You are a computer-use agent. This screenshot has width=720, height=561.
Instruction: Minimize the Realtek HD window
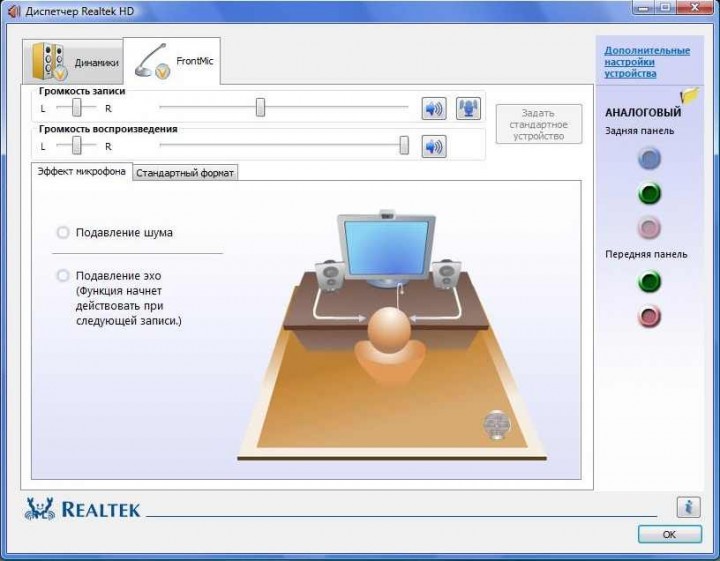[x=645, y=8]
